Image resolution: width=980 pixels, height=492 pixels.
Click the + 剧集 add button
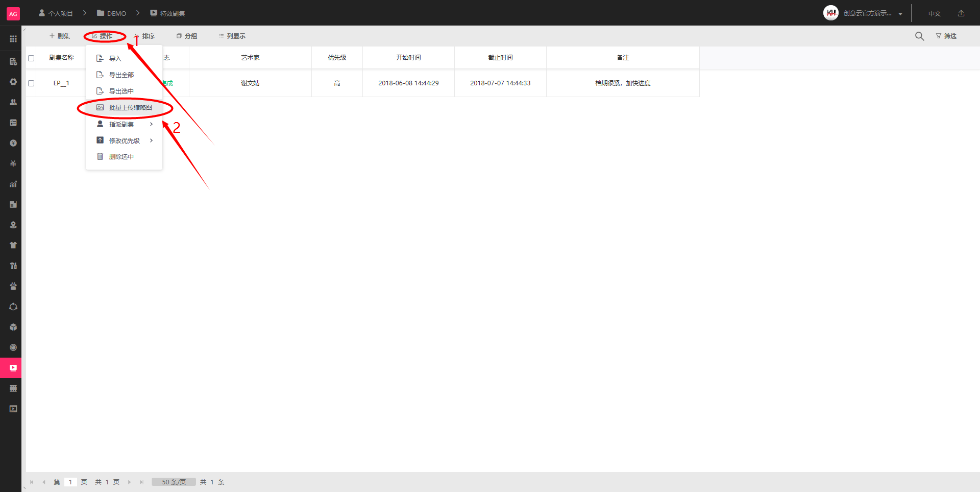click(60, 36)
